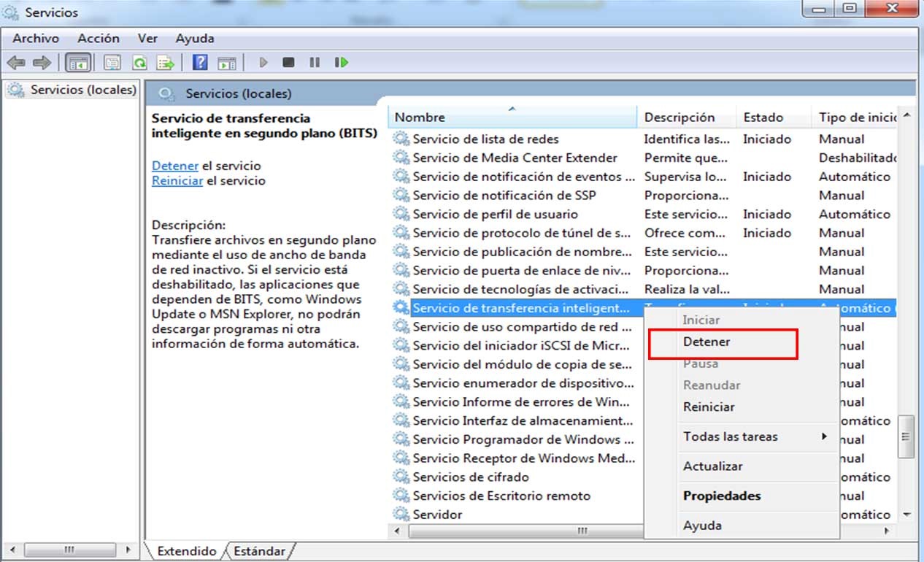Click the Detener el servicio link
The height and width of the screenshot is (562, 924).
tap(174, 166)
